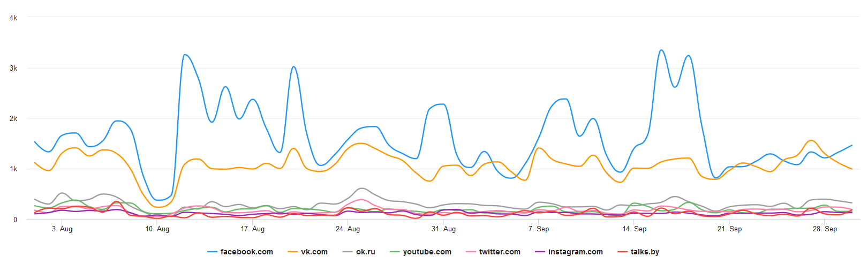Toggle talks.by legend item

[645, 252]
